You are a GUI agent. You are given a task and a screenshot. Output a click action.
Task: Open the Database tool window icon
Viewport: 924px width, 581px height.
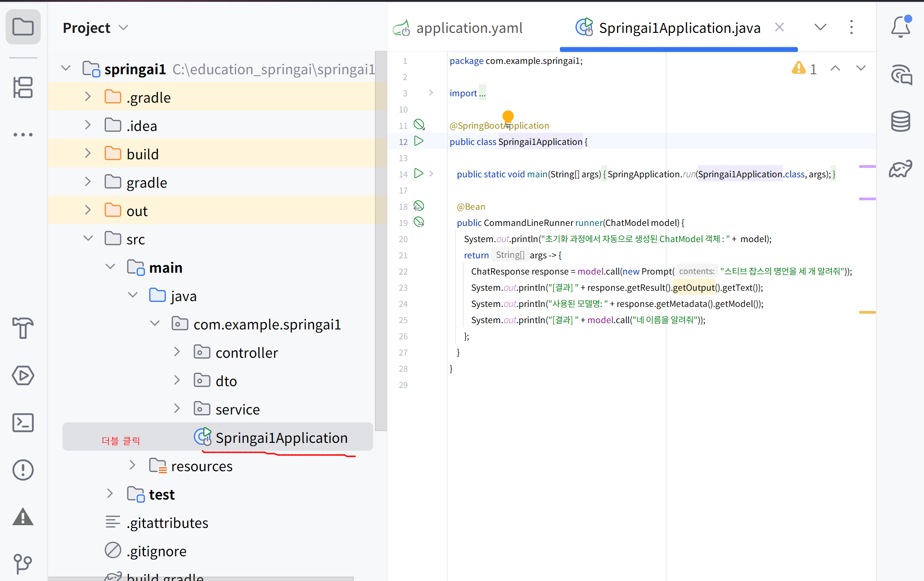(901, 121)
